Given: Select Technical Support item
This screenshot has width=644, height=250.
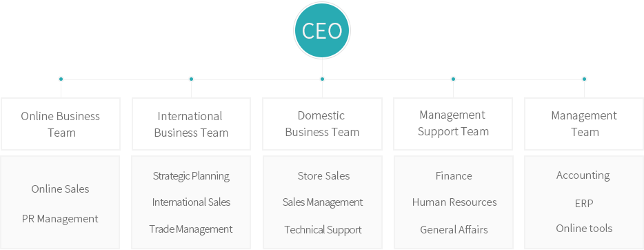Looking at the screenshot, I should pyautogui.click(x=323, y=230).
